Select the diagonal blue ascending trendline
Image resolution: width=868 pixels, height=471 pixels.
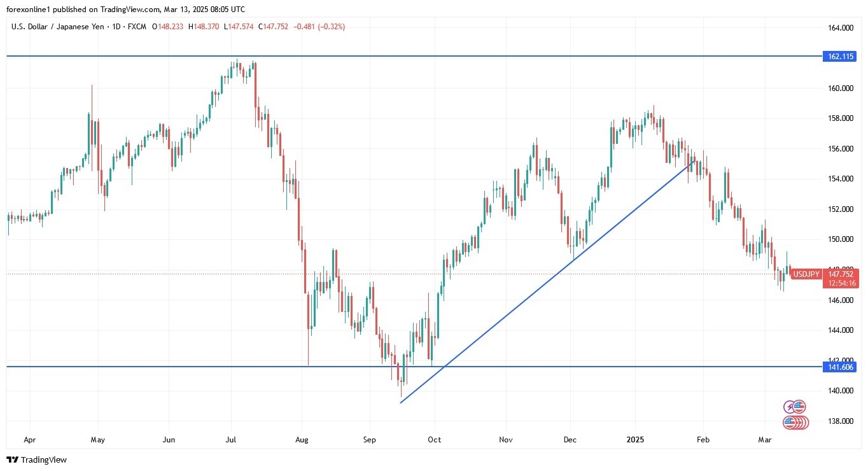pos(547,282)
